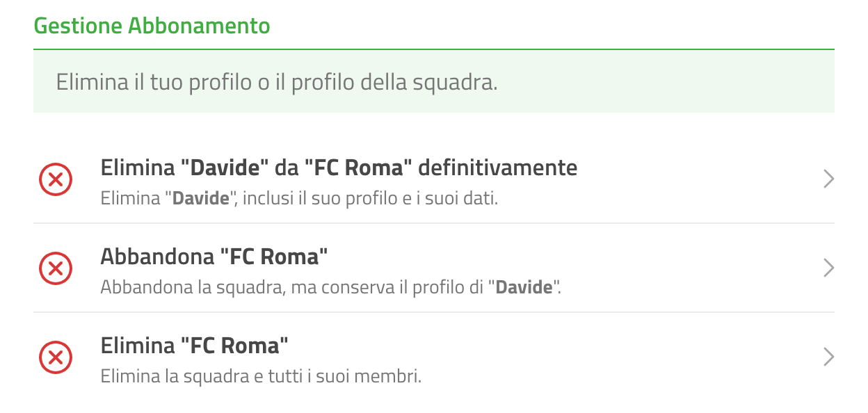
Task: Open the chevron arrow on Abbandona "FC Roma" row
Action: (828, 268)
